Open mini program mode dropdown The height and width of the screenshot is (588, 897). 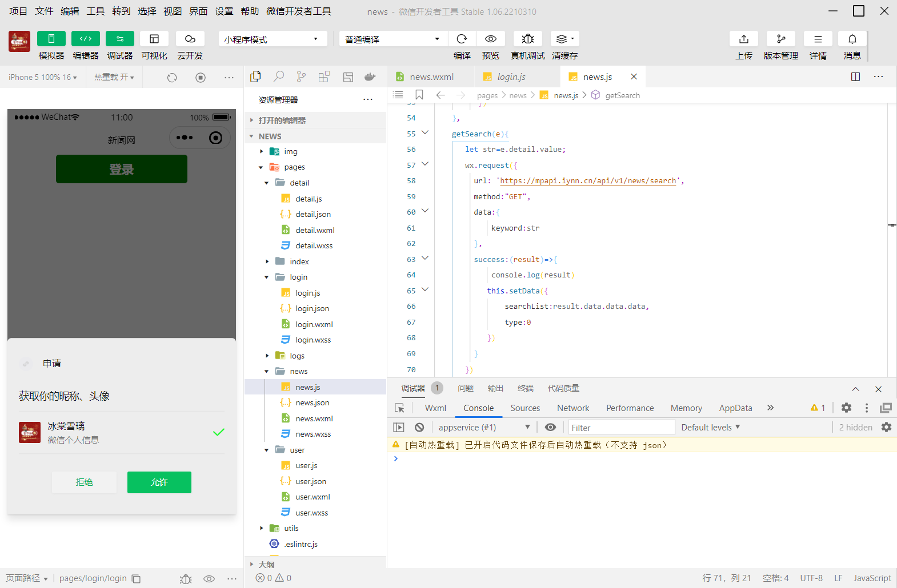(x=273, y=39)
